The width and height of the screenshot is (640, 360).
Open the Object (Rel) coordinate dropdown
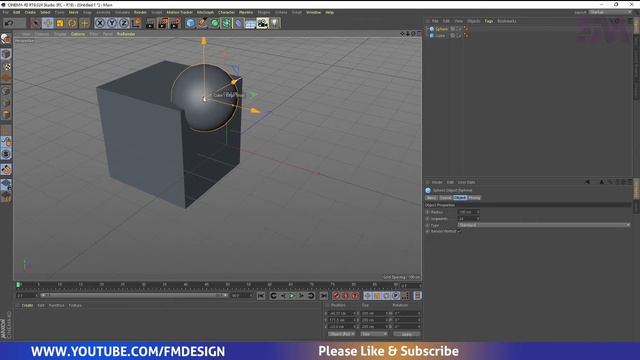(341, 334)
